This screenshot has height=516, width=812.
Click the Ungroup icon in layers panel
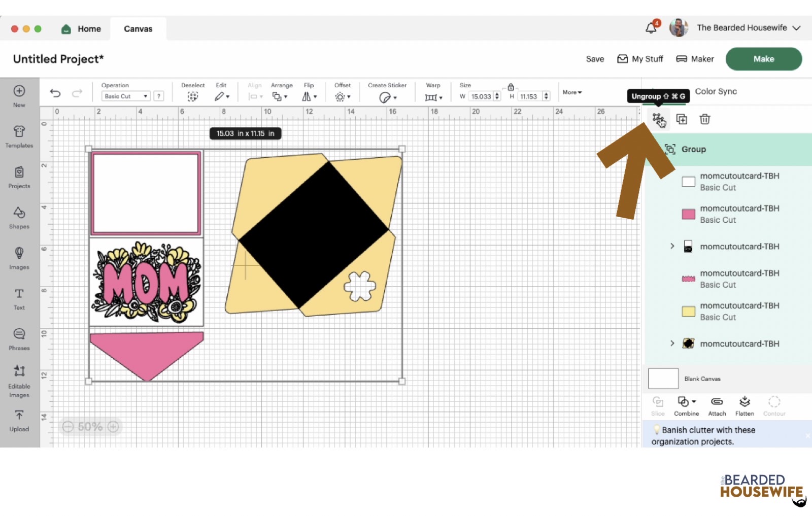[658, 119]
